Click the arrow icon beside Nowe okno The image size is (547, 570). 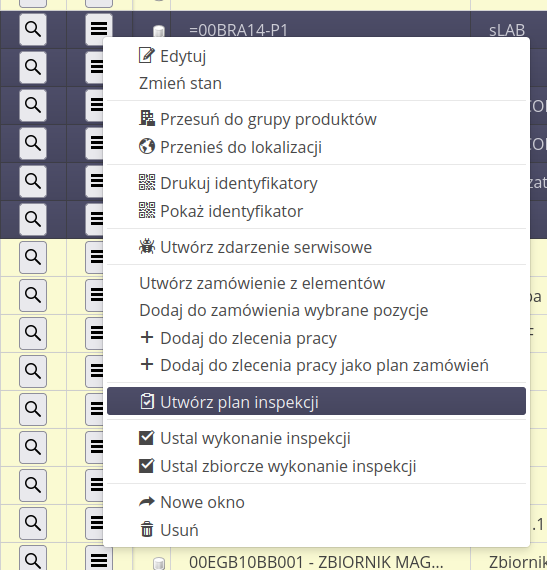click(147, 502)
